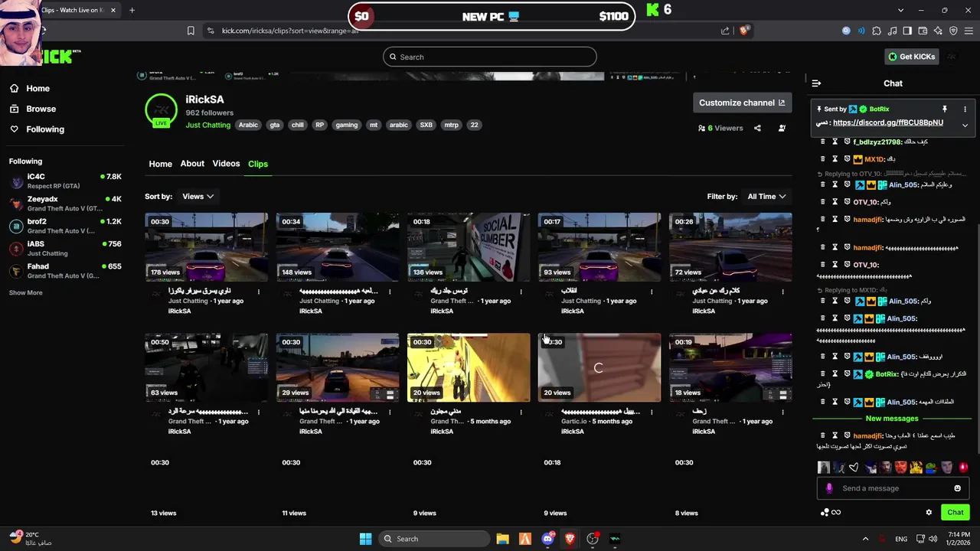980x551 pixels.
Task: Open the channel user icon beside share
Action: (x=782, y=129)
